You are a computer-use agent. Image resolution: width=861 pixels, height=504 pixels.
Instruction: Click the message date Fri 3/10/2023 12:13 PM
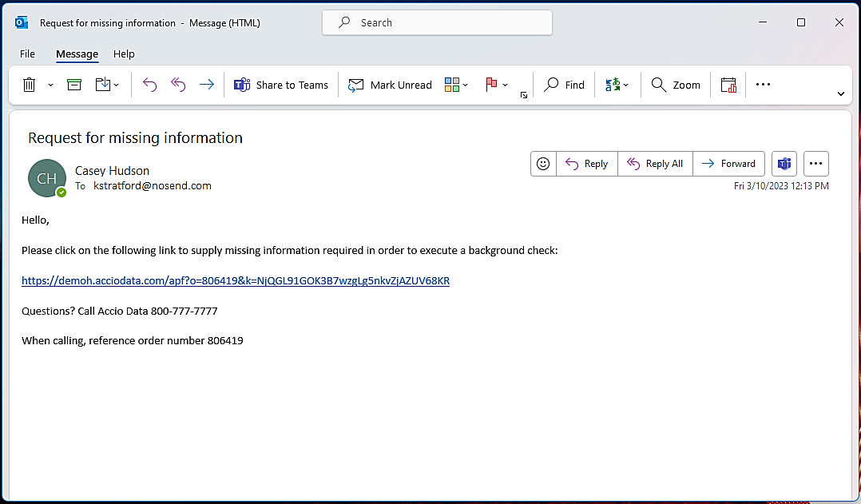781,186
